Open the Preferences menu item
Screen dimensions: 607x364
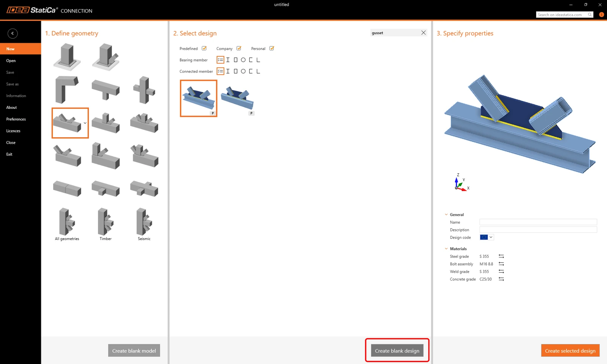[x=16, y=119]
